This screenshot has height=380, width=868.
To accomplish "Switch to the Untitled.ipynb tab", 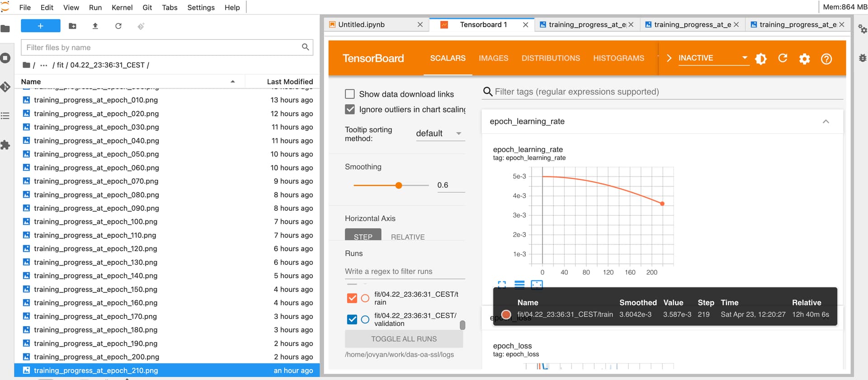I will point(375,24).
